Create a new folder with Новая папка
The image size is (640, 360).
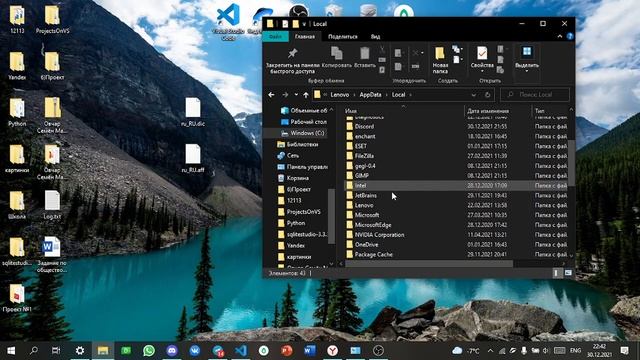[x=440, y=60]
